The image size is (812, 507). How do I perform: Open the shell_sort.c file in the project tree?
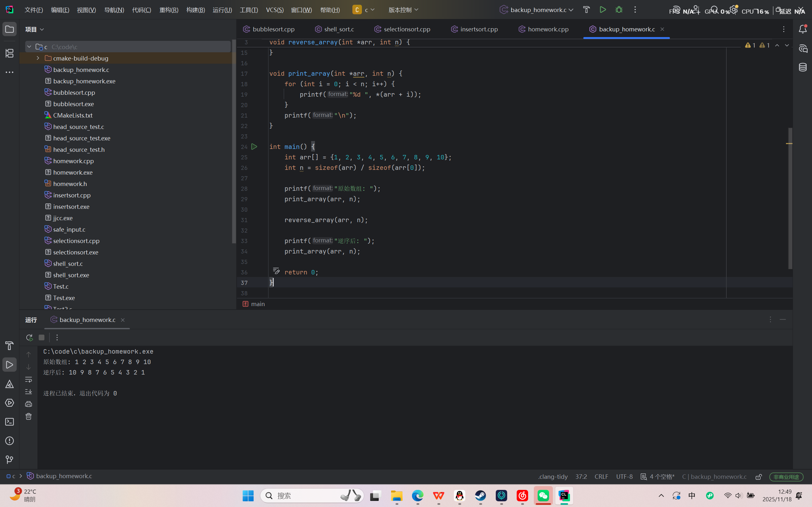tap(68, 264)
